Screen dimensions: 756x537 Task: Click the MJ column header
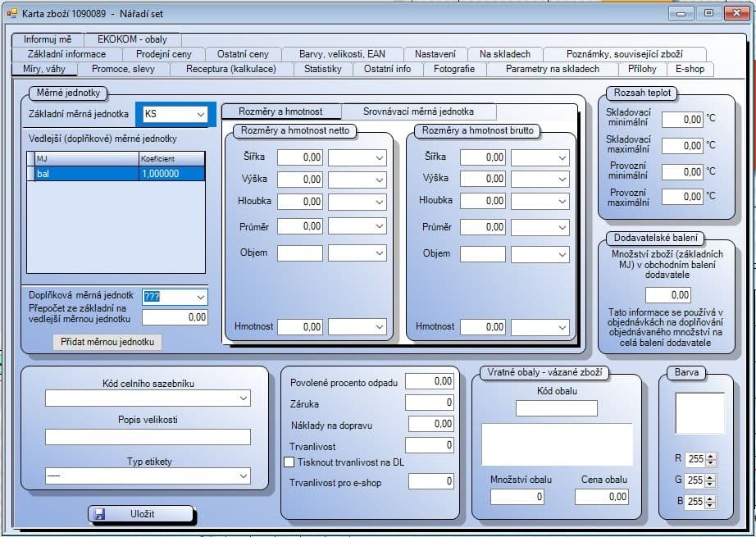(87, 158)
